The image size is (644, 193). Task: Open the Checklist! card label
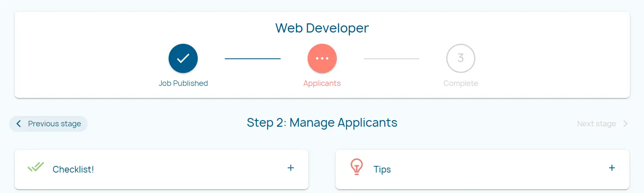point(73,170)
